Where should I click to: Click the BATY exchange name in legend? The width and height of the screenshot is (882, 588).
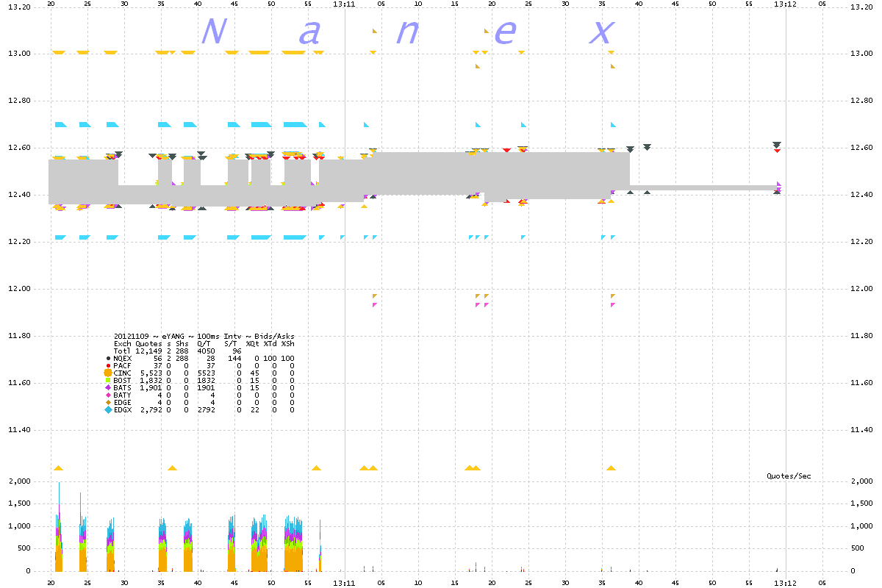click(122, 395)
